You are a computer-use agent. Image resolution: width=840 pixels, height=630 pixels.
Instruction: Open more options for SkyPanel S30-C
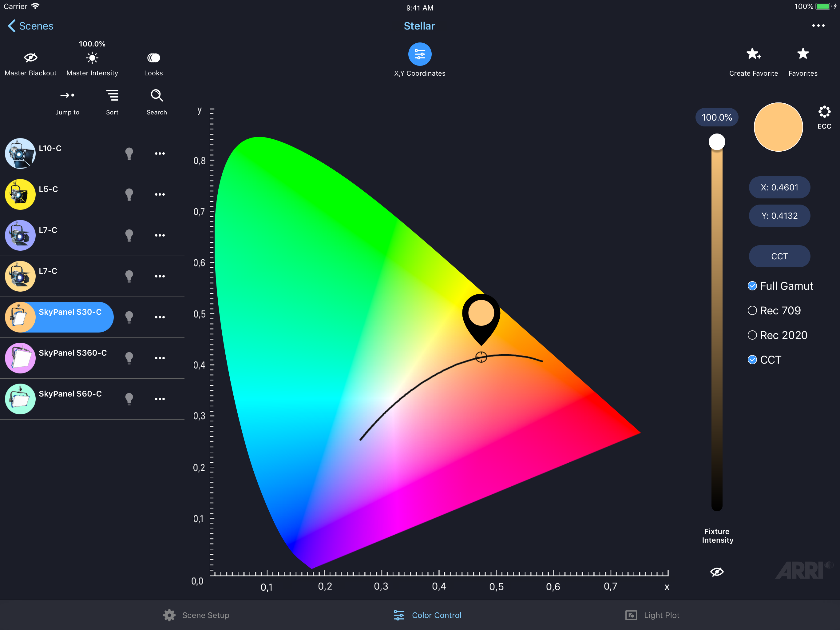pos(160,317)
